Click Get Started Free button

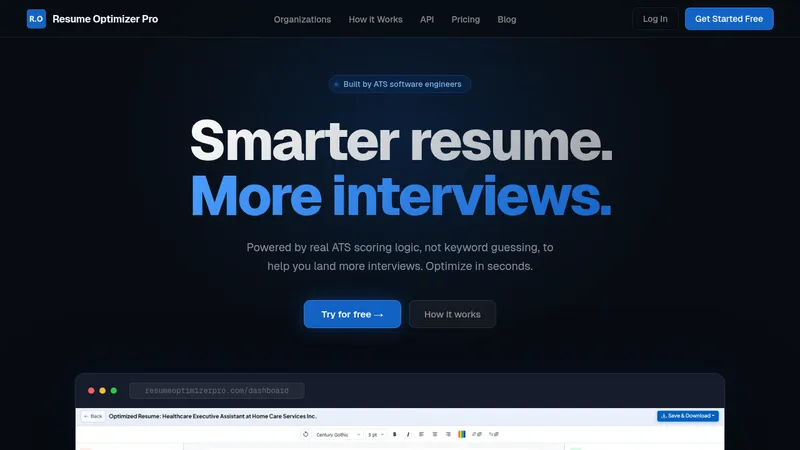pos(729,19)
